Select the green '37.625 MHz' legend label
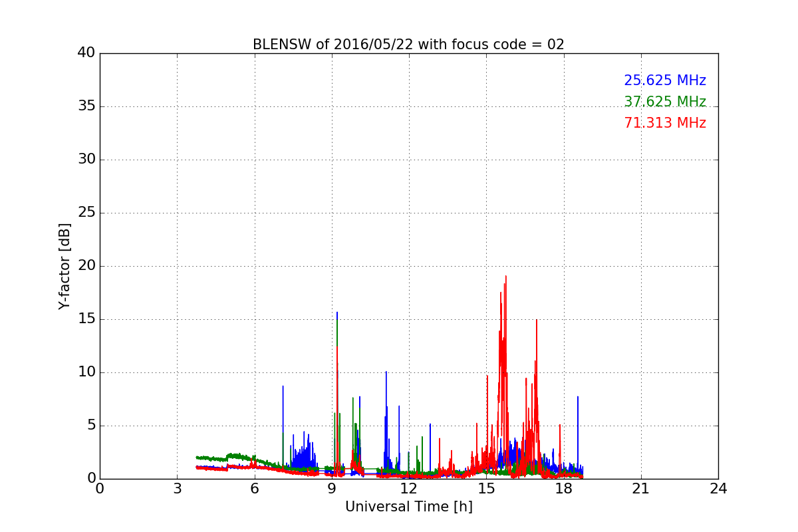 [665, 102]
